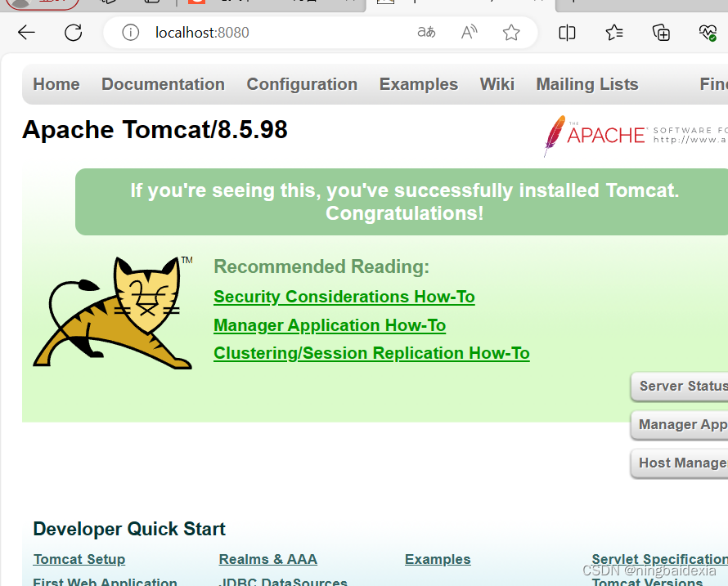Viewport: 728px width, 586px height.
Task: Click the Apache Tomcat/8.5.98 heading
Action: click(x=155, y=129)
